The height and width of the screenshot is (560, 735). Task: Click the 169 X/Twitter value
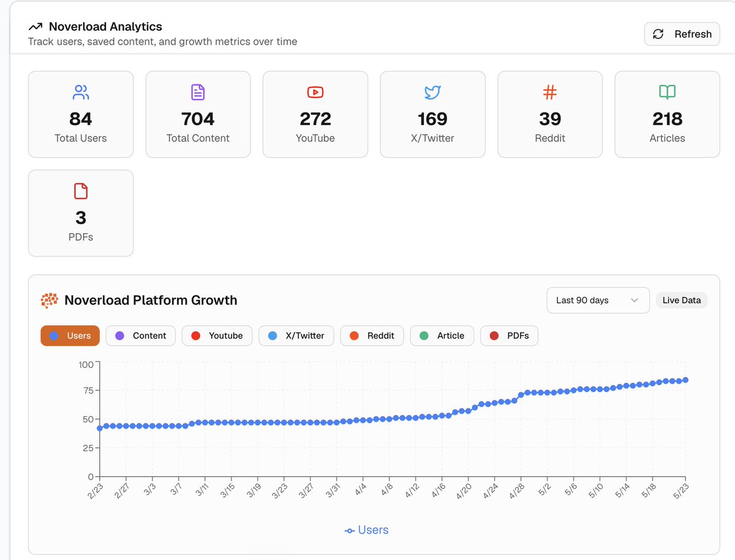tap(433, 119)
